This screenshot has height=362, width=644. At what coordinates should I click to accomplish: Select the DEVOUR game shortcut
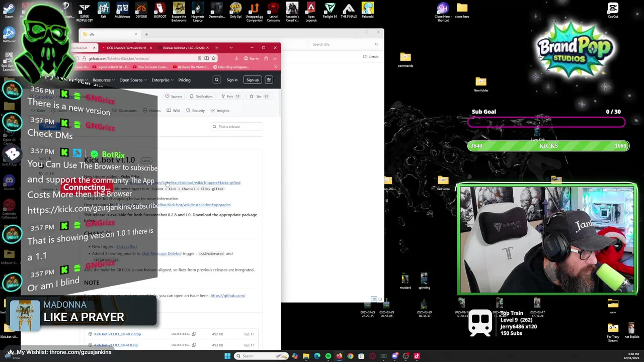pyautogui.click(x=141, y=10)
